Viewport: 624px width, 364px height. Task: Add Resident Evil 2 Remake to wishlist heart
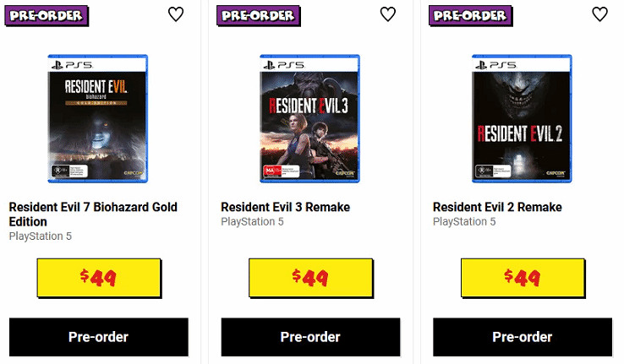click(x=599, y=14)
